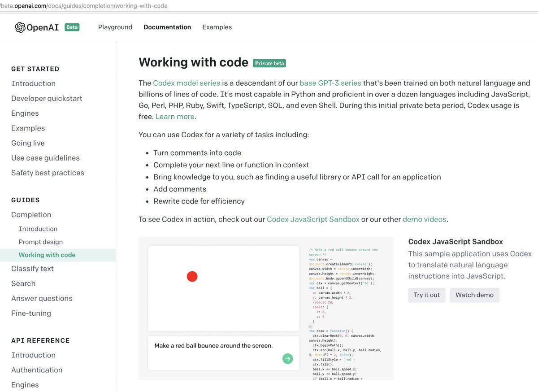Open Prompt design sub-page
This screenshot has width=538, height=392.
coord(41,242)
